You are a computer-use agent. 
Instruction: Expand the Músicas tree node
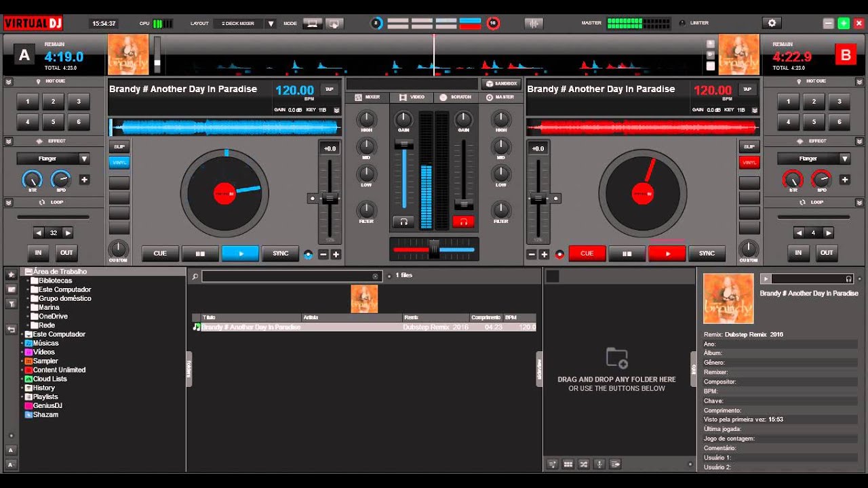click(x=22, y=344)
